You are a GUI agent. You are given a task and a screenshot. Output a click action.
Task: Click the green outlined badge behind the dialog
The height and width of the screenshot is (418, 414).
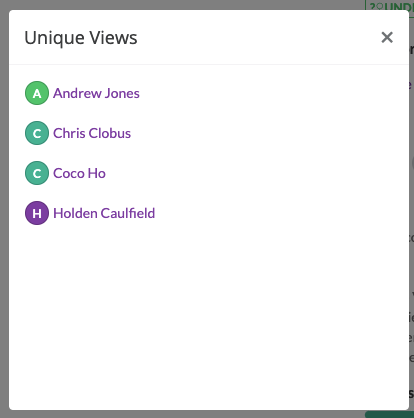click(x=390, y=5)
